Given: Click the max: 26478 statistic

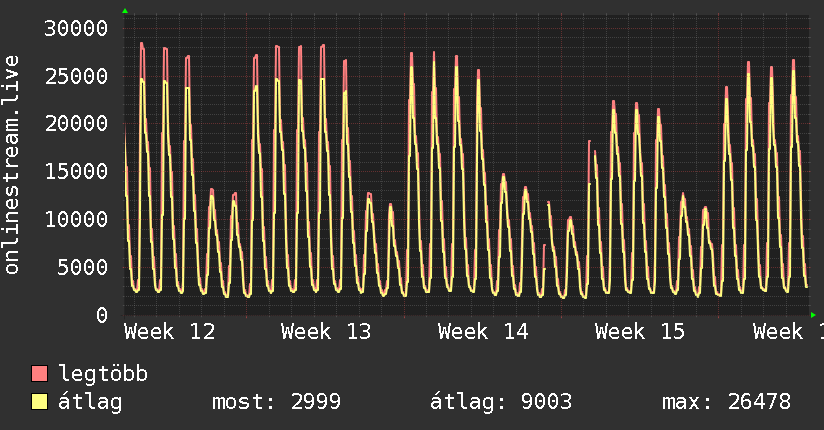Looking at the screenshot, I should point(726,402).
